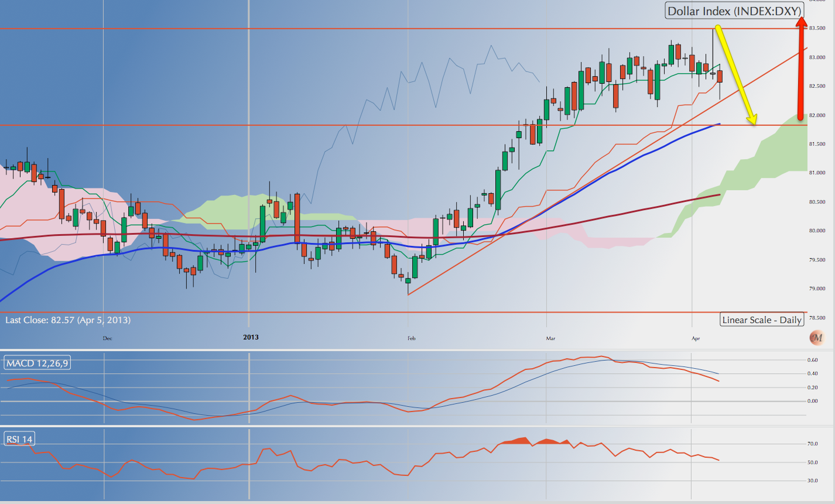Click the 80.000 price axis value
This screenshot has height=504, width=835.
pyautogui.click(x=817, y=231)
